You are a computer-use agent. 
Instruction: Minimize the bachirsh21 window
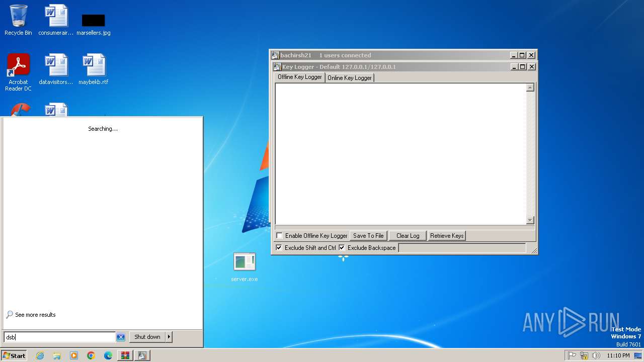[514, 55]
